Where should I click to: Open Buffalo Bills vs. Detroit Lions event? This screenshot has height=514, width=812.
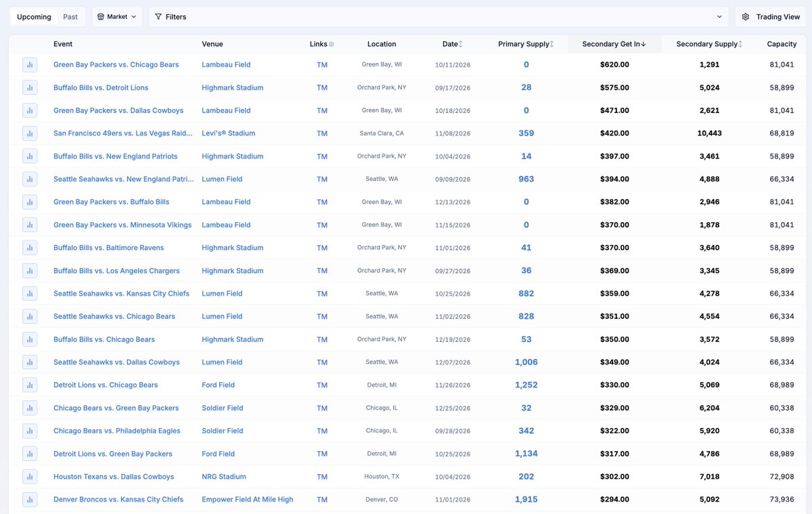point(101,88)
